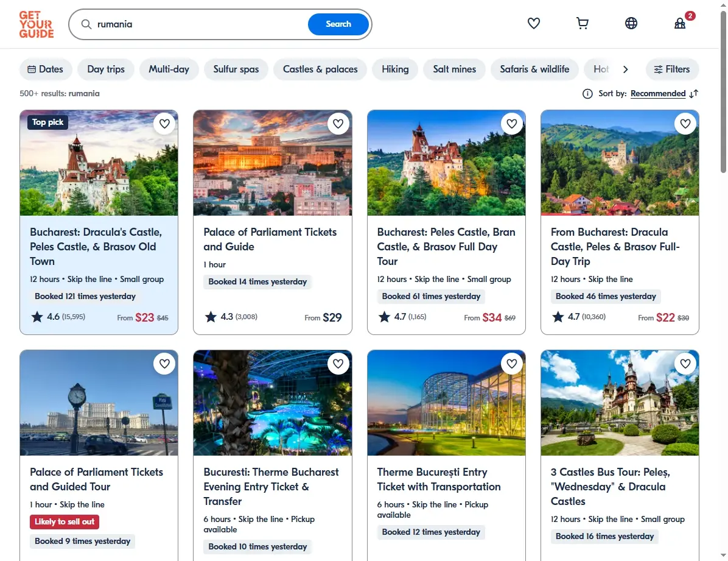728x561 pixels.
Task: Click the From $29 price
Action: 323,317
